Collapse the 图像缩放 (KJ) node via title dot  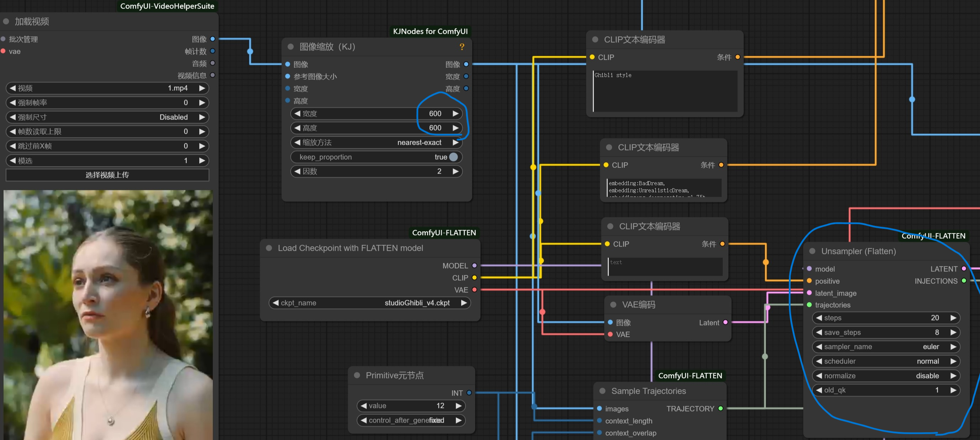[291, 47]
